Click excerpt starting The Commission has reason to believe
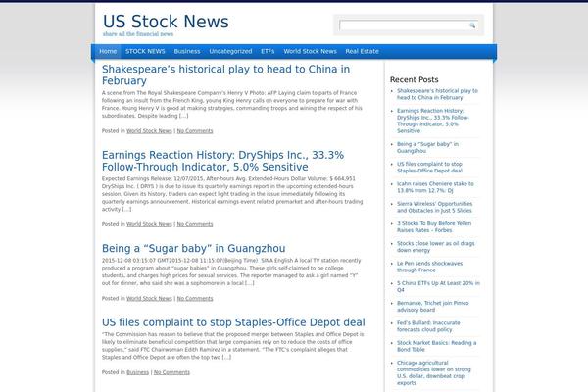This screenshot has height=392, width=588. pos(232,346)
